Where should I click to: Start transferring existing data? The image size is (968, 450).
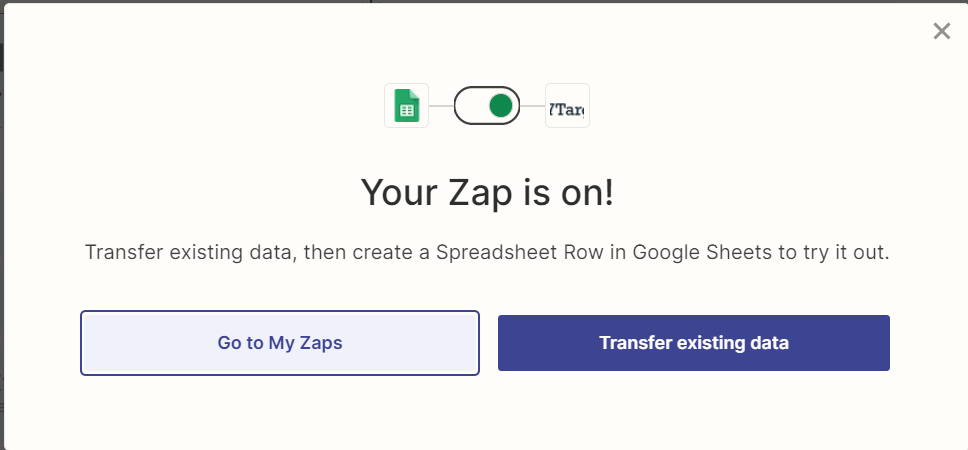pyautogui.click(x=693, y=343)
